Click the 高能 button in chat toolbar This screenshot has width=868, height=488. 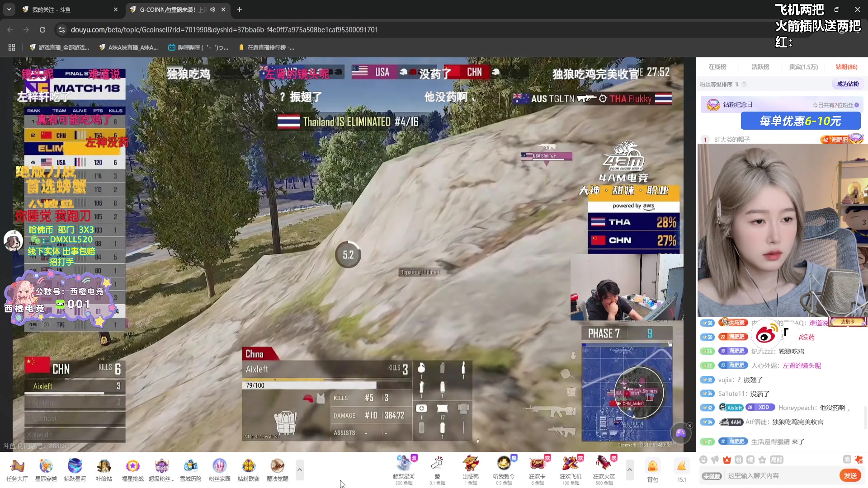coord(776,460)
